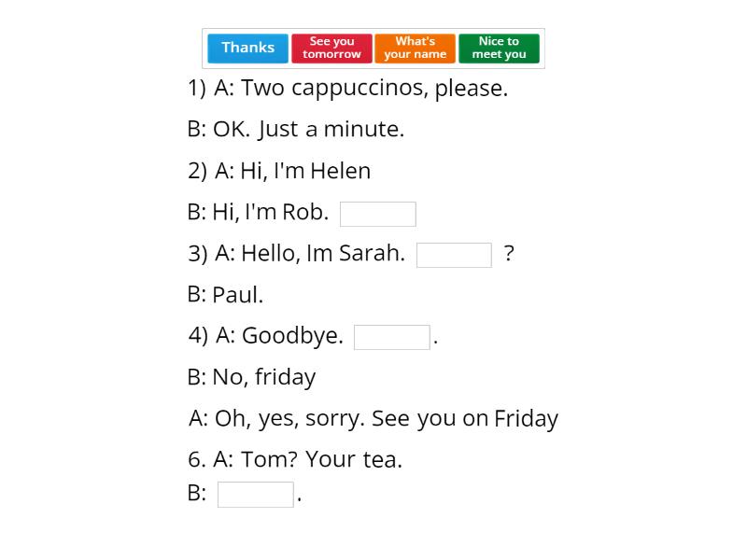Screen dimensions: 747x560
Task: Click the B: Paul line
Action: 225,295
